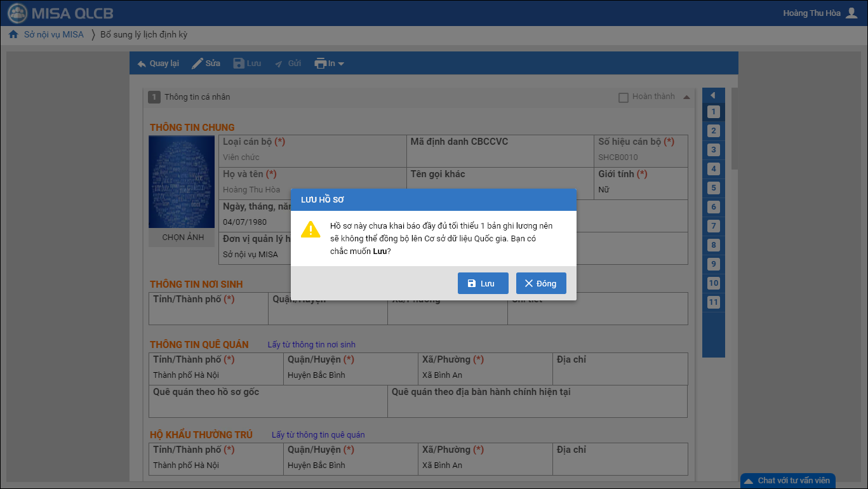
Task: Click the home icon in breadcrumb
Action: pos(13,35)
